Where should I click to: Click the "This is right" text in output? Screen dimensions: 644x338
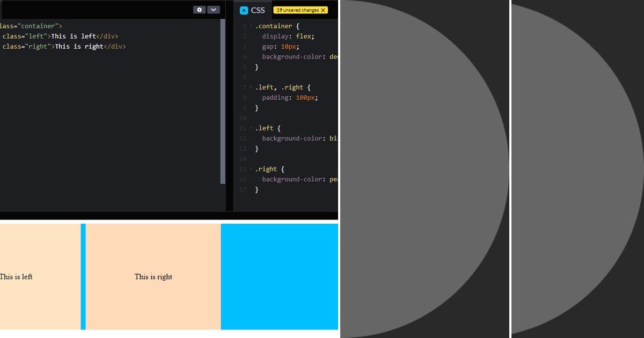(x=153, y=277)
